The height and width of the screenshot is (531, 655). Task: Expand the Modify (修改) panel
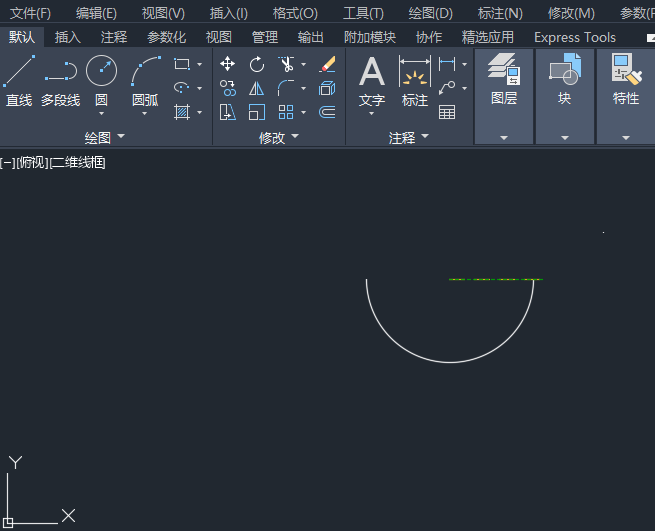(x=279, y=137)
